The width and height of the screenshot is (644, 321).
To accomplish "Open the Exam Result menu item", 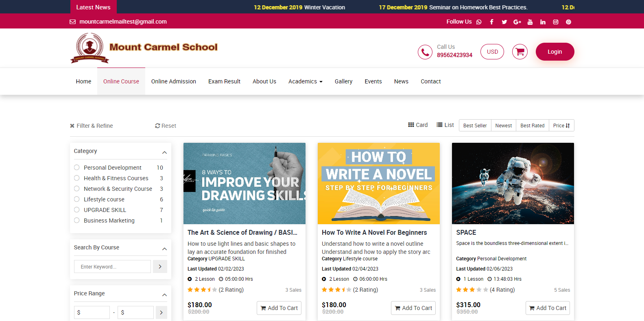I will 224,81.
